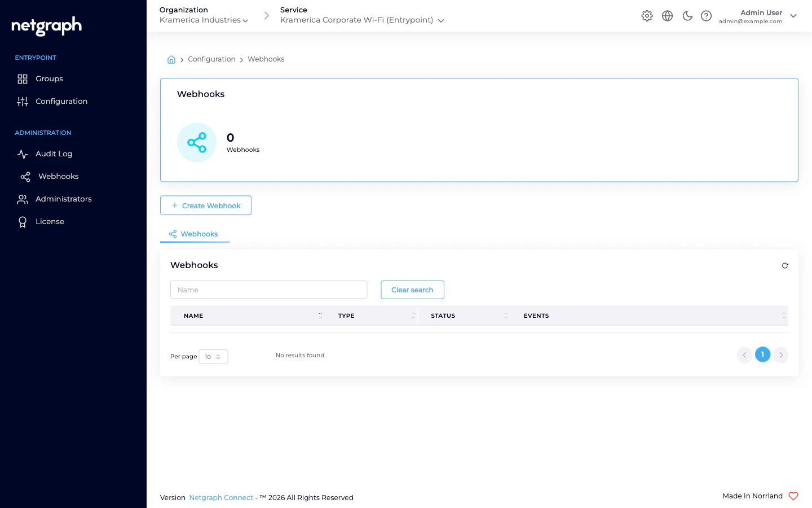Image resolution: width=812 pixels, height=508 pixels.
Task: Click the Clear search button
Action: (x=412, y=290)
